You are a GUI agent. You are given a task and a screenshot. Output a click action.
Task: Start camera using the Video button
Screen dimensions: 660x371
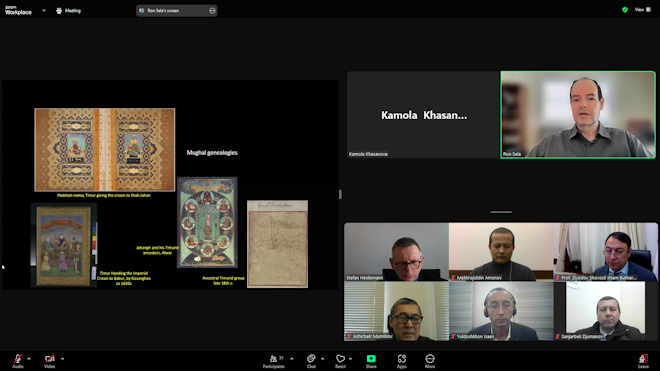(x=50, y=361)
